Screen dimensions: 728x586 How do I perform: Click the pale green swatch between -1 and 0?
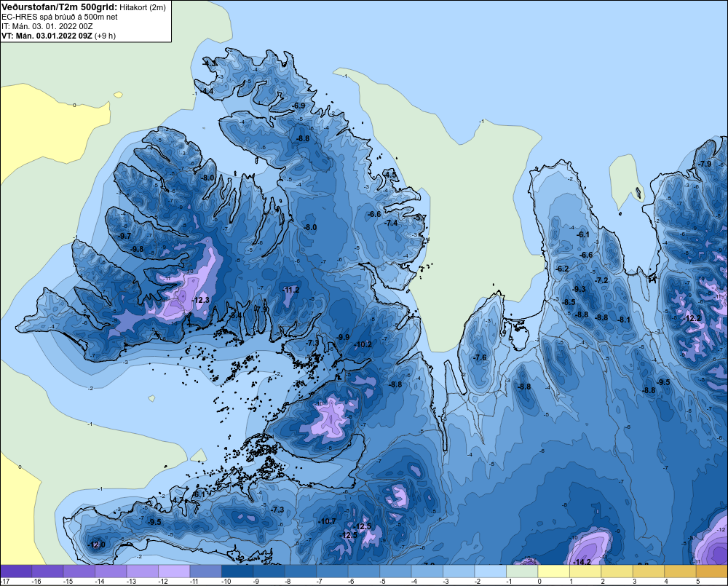click(x=522, y=571)
